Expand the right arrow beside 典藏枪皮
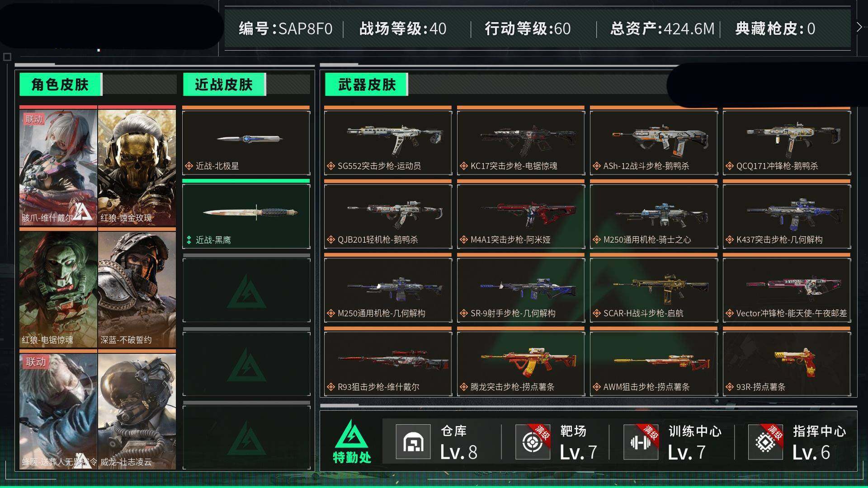Screen dimensions: 868x488 pyautogui.click(x=859, y=27)
